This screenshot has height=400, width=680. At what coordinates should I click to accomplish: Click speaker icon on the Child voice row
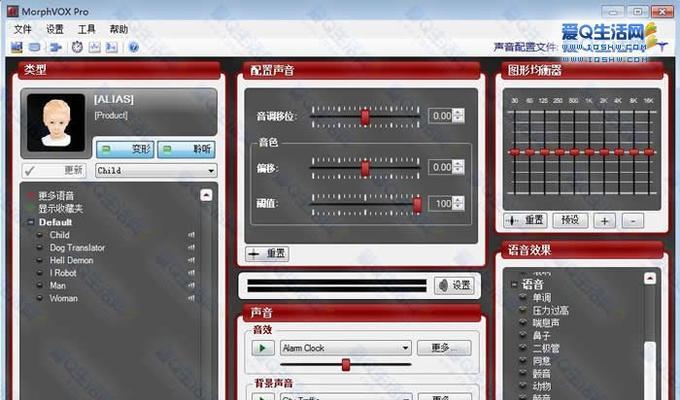tap(191, 235)
